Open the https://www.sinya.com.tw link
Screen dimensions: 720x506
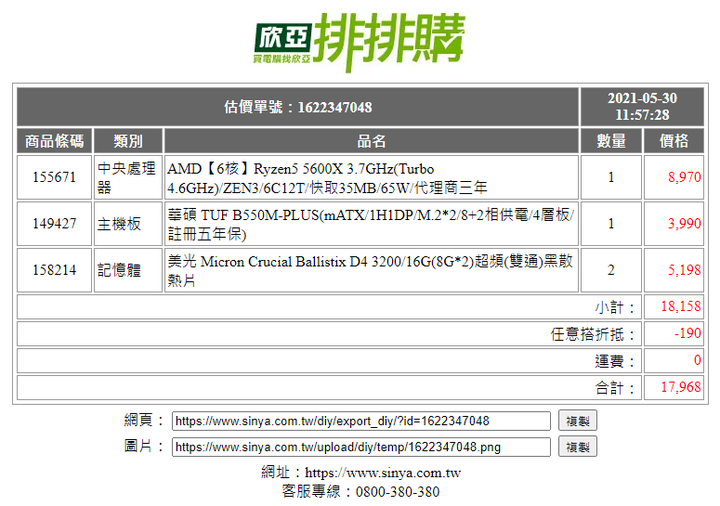(x=383, y=472)
